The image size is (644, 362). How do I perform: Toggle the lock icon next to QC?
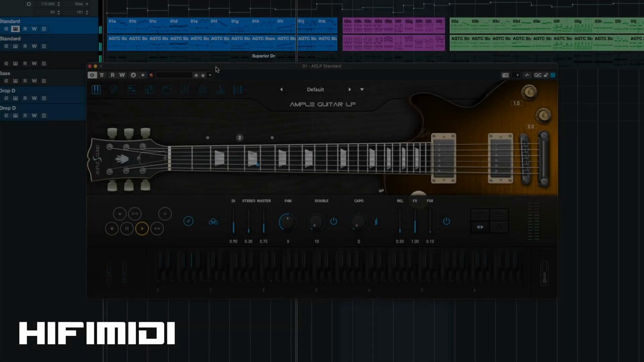click(546, 75)
